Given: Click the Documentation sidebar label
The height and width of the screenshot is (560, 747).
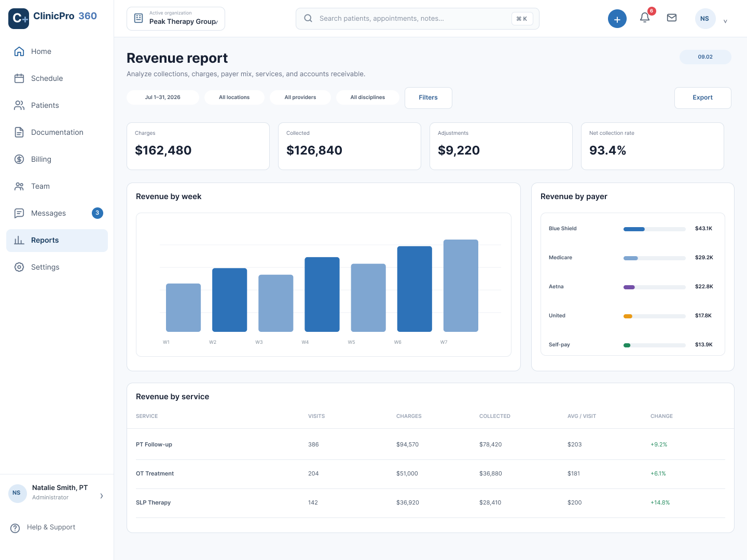Looking at the screenshot, I should click(57, 132).
